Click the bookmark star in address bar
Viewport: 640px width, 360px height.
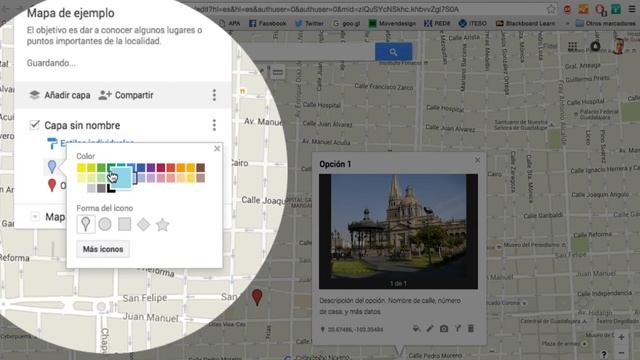551,9
